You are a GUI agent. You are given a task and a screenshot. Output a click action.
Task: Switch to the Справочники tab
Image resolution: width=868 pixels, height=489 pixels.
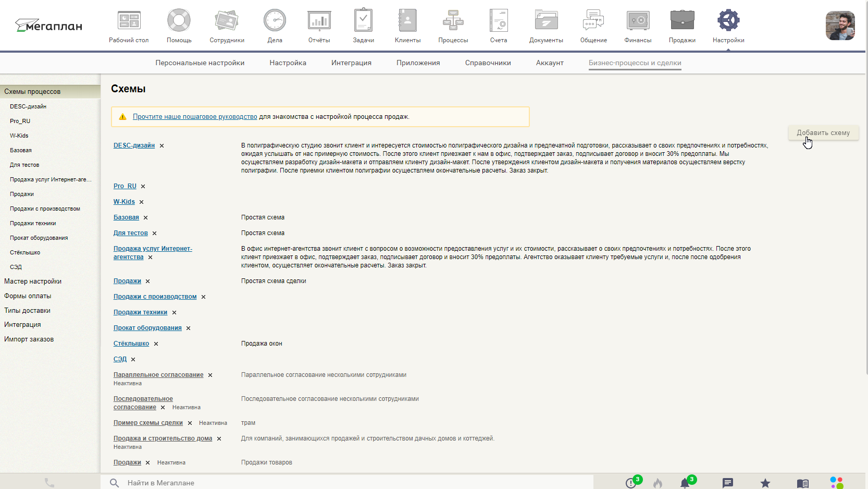[x=488, y=63]
